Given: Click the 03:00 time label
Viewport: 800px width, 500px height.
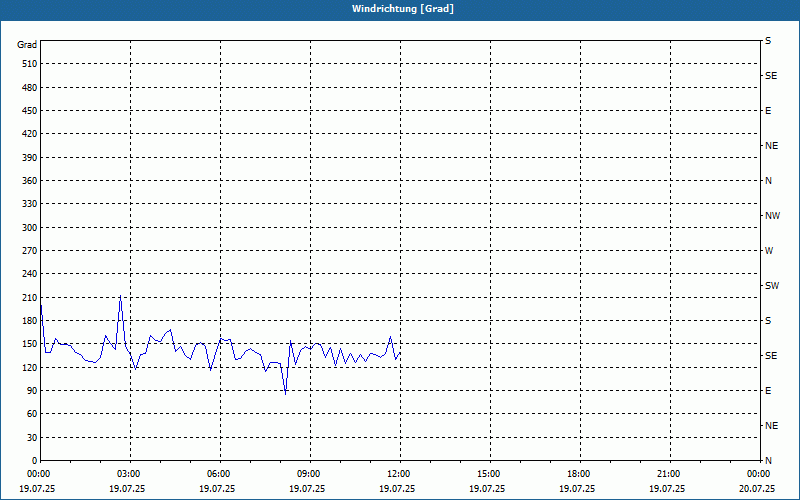Looking at the screenshot, I should click(127, 474).
